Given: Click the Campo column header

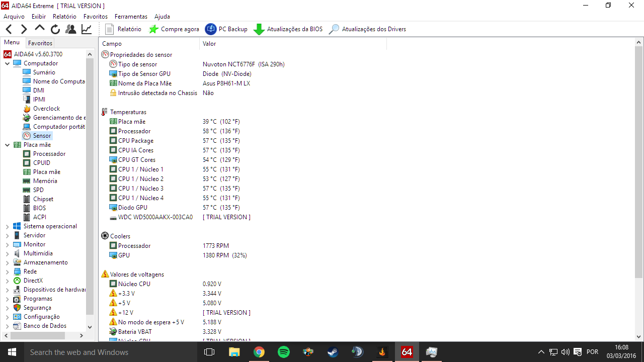Looking at the screenshot, I should pos(149,44).
